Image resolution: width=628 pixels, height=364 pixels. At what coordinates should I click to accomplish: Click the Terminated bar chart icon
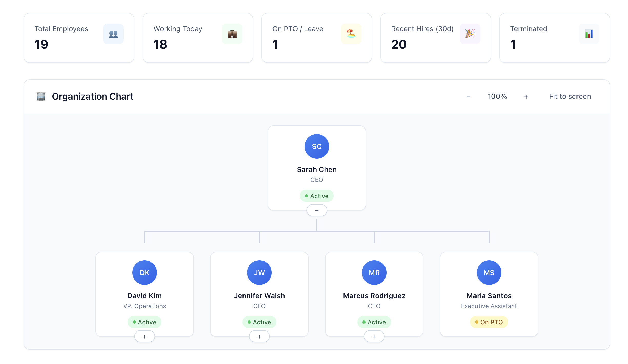coord(589,34)
